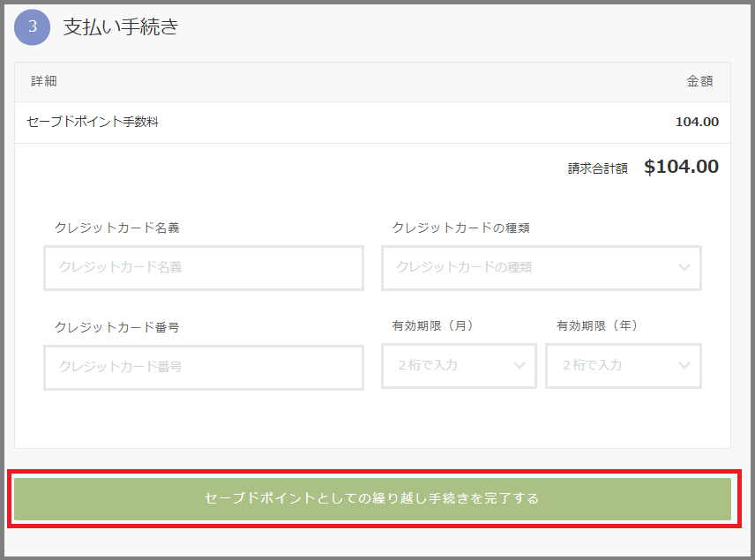Image resolution: width=755 pixels, height=560 pixels.
Task: Open the クレジットカードの種類 dropdown
Action: click(x=542, y=268)
